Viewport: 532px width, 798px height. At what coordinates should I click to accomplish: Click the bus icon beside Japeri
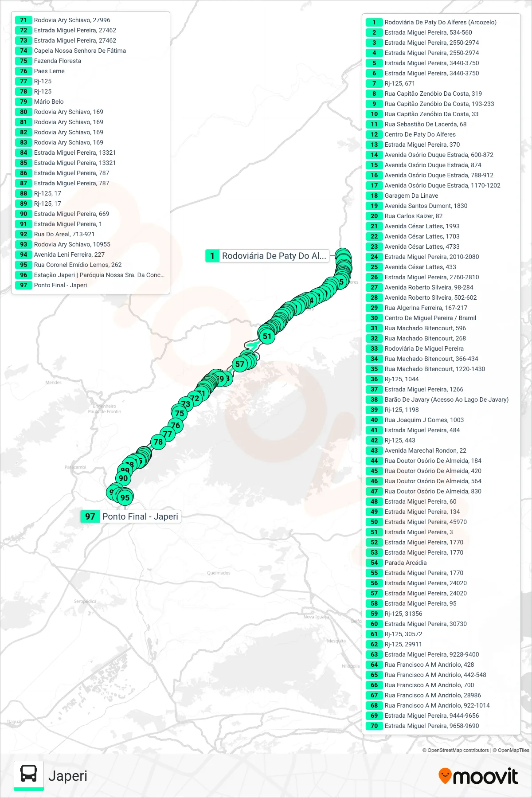tap(29, 775)
